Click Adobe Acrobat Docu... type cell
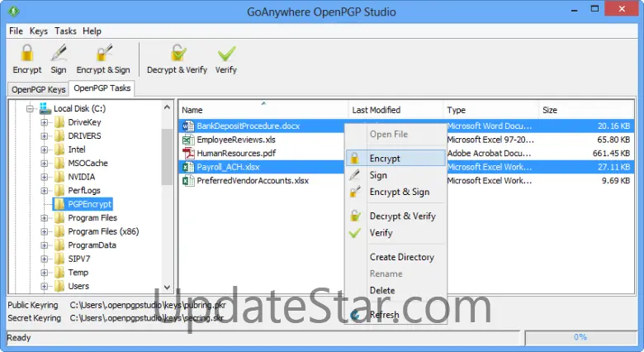This screenshot has width=644, height=352. coord(489,154)
